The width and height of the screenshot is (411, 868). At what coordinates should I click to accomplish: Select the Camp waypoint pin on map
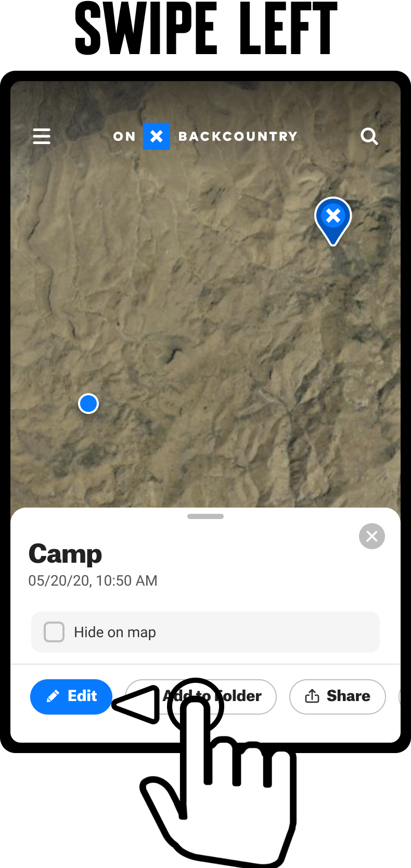pyautogui.click(x=333, y=221)
